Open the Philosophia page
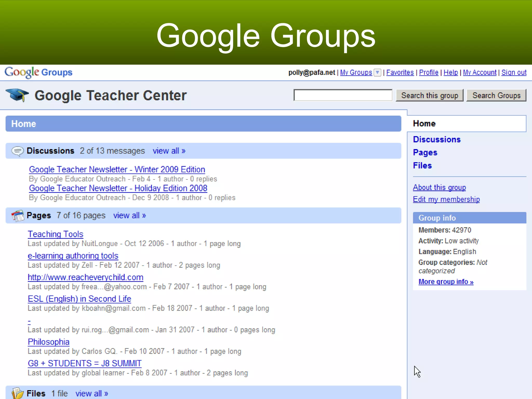 pos(49,342)
